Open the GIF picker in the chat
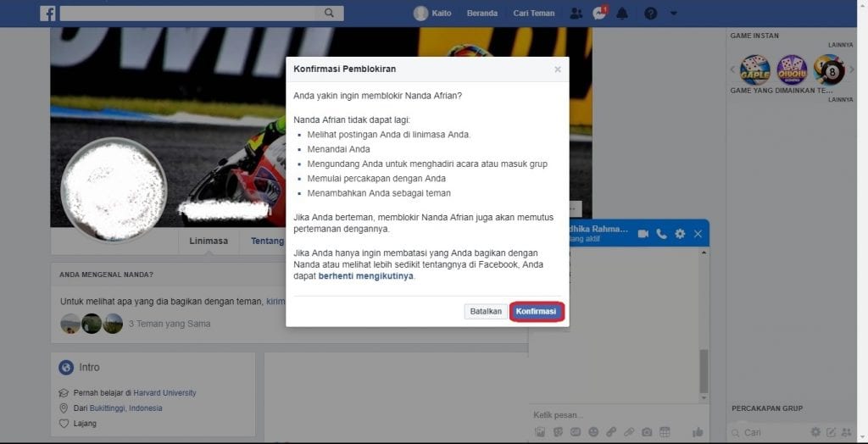The height and width of the screenshot is (444, 868). click(576, 432)
